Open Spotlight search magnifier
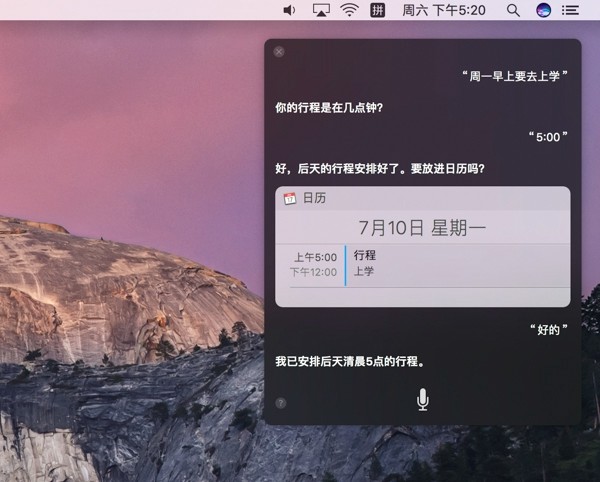This screenshot has height=482, width=600. pos(513,10)
